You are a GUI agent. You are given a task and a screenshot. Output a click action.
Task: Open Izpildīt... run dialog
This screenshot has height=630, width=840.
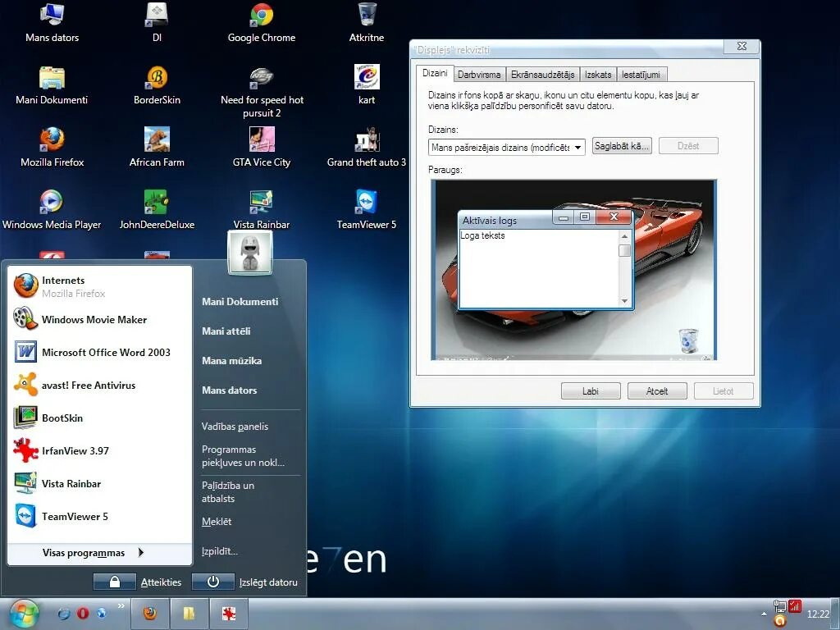click(220, 550)
